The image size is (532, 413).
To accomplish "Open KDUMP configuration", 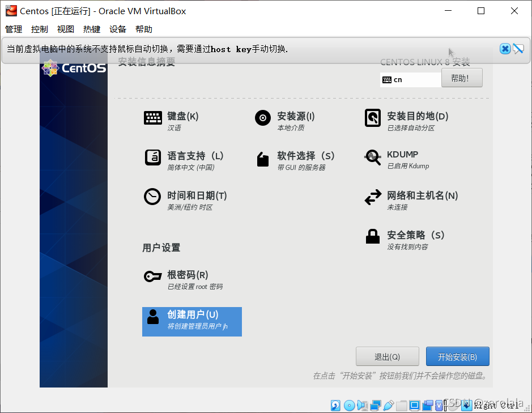I will [x=397, y=160].
